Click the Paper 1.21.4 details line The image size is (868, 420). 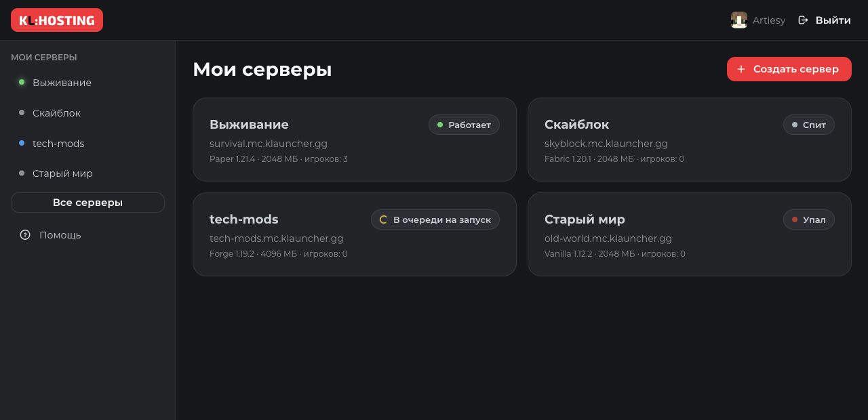click(279, 159)
